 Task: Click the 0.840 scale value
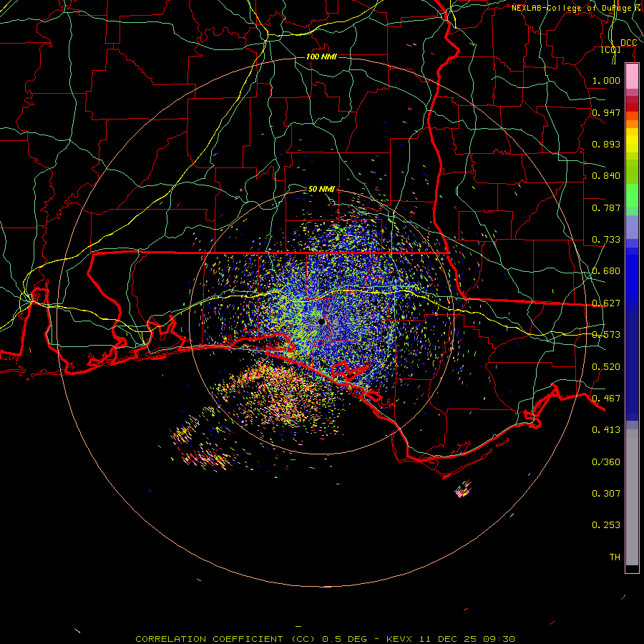(x=606, y=176)
